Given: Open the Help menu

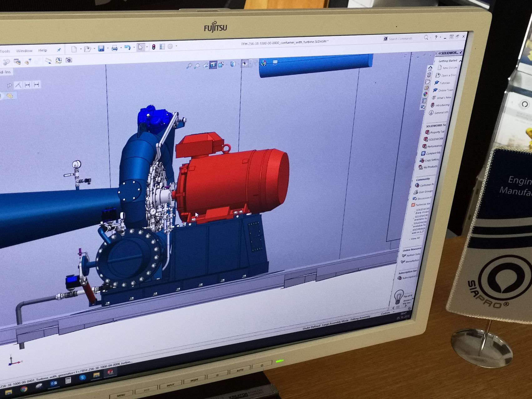Looking at the screenshot, I should [43, 50].
